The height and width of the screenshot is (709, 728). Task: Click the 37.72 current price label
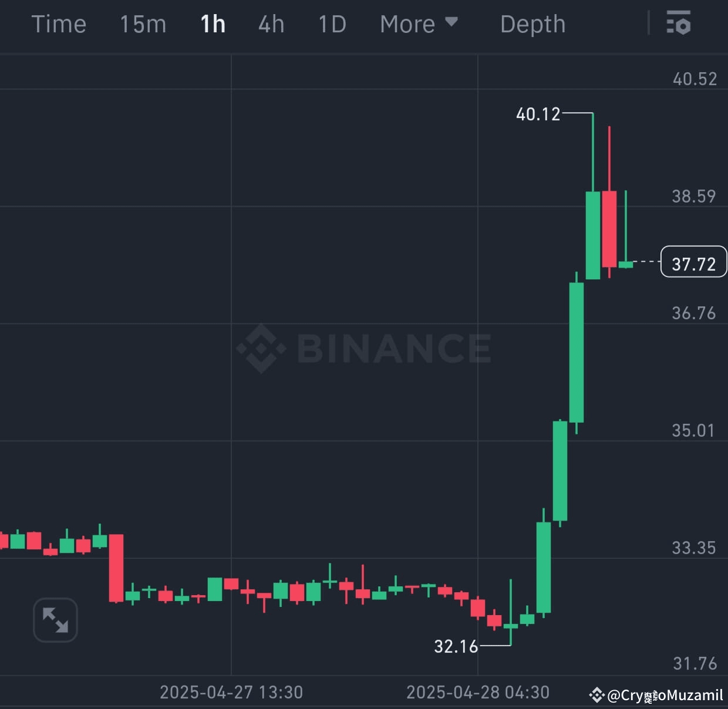click(693, 262)
